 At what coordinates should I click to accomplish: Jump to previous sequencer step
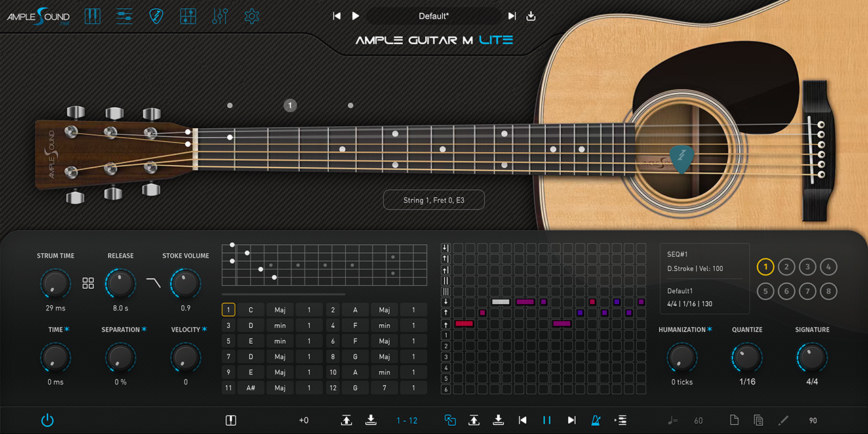[522, 420]
